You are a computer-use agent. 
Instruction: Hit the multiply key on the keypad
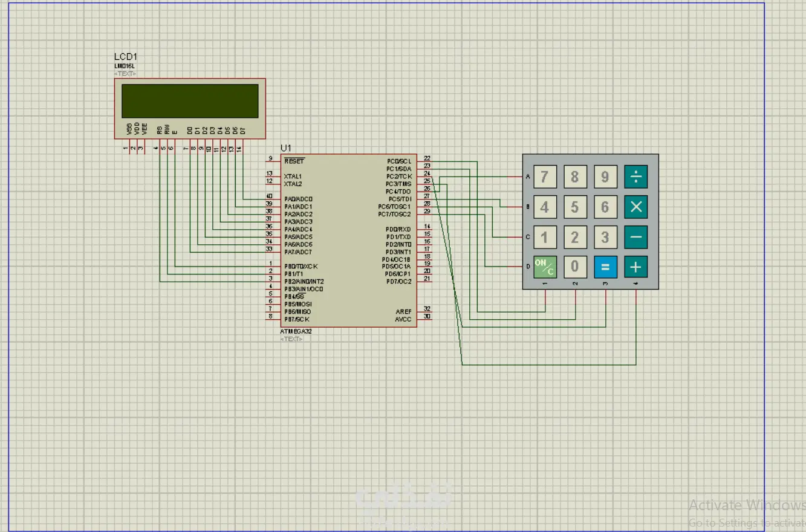pos(635,207)
